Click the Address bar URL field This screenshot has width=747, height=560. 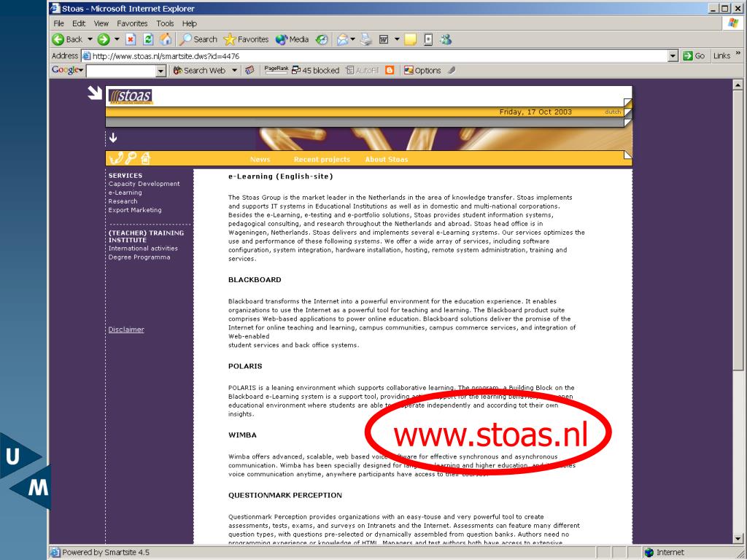374,56
